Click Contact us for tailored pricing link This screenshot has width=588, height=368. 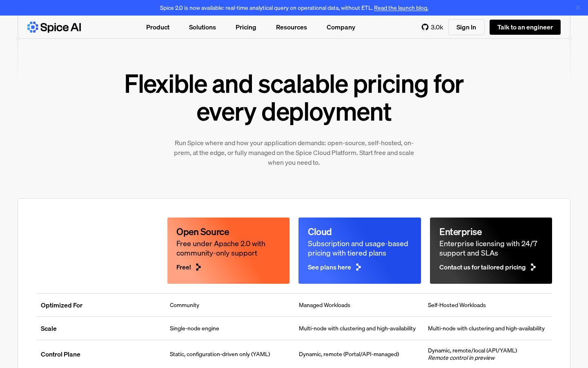pyautogui.click(x=482, y=267)
